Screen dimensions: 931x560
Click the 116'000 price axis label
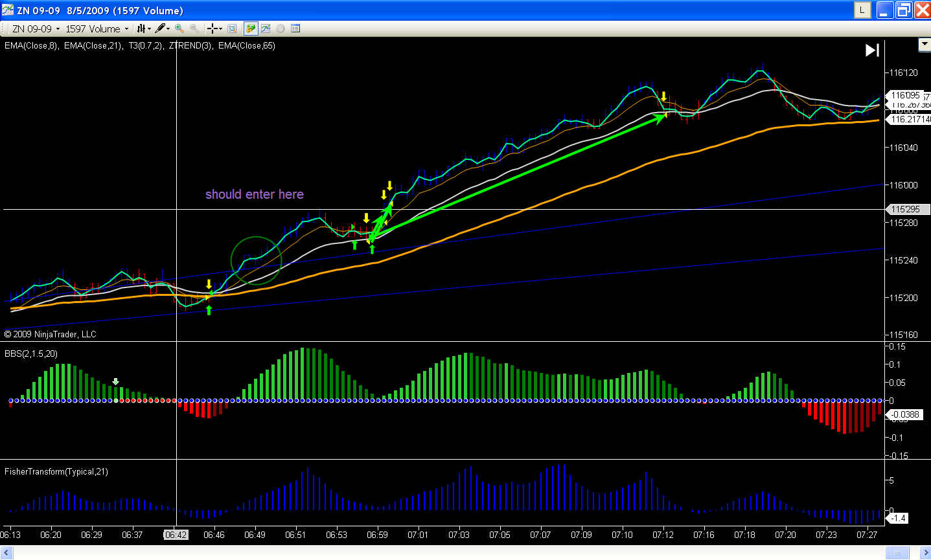click(904, 185)
